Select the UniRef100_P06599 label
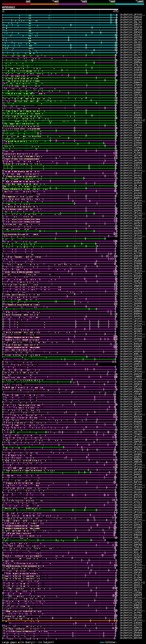 pyautogui.click(x=131, y=123)
